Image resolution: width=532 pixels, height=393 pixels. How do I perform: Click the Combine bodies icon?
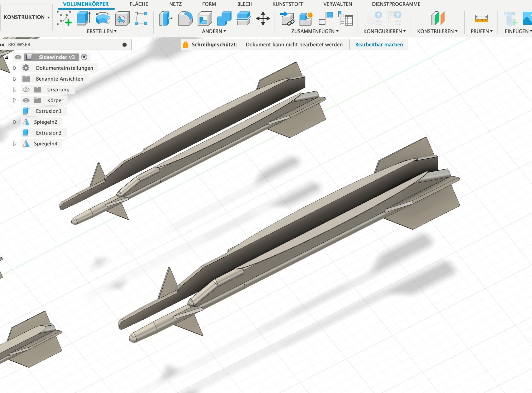point(224,18)
